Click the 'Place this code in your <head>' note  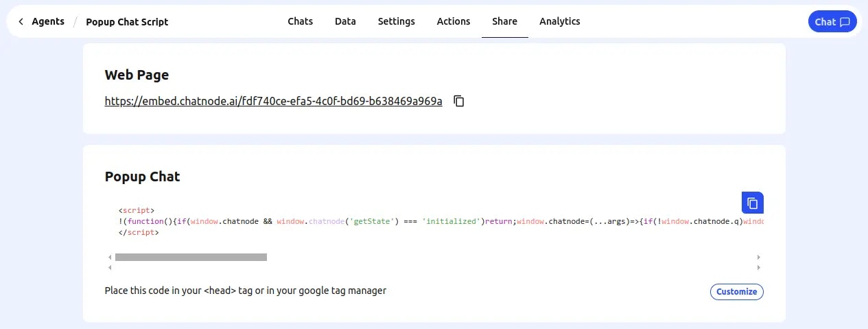coord(246,291)
